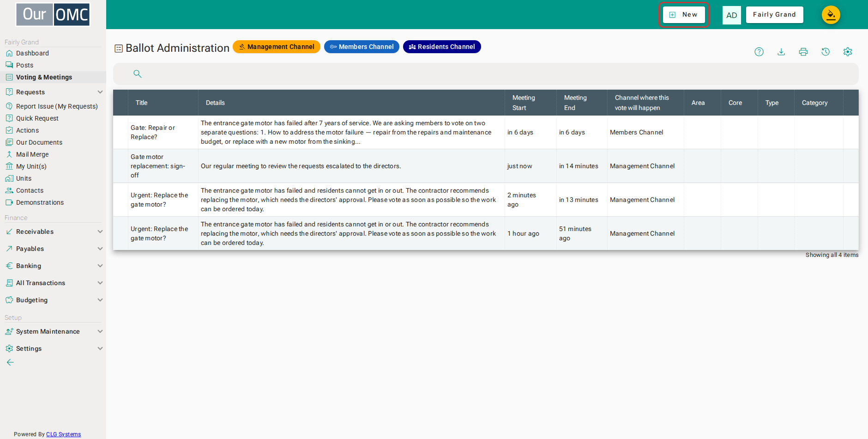868x439 pixels.
Task: Click the download icon in toolbar
Action: coord(781,52)
